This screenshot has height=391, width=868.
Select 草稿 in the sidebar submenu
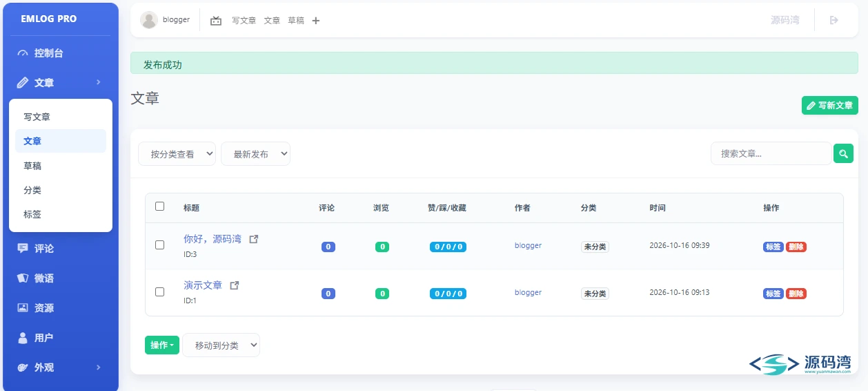61,166
